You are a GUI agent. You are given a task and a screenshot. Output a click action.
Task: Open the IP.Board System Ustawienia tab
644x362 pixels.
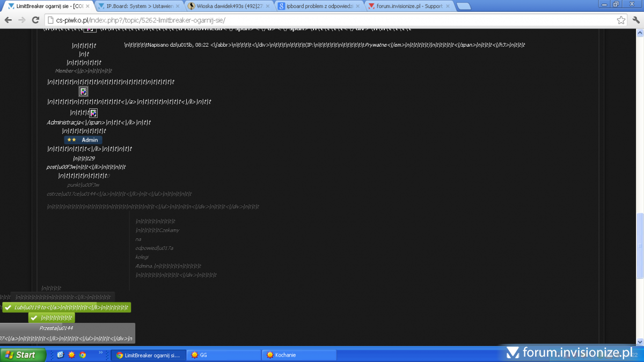click(138, 6)
